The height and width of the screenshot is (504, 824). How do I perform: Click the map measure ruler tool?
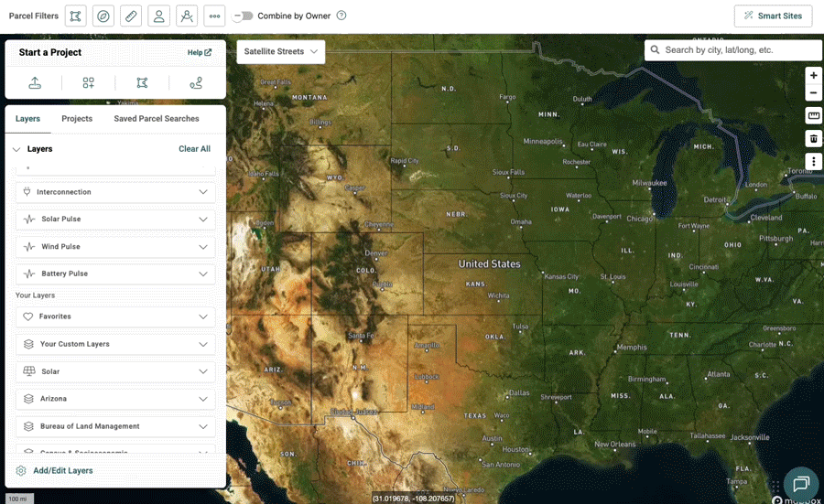click(813, 115)
